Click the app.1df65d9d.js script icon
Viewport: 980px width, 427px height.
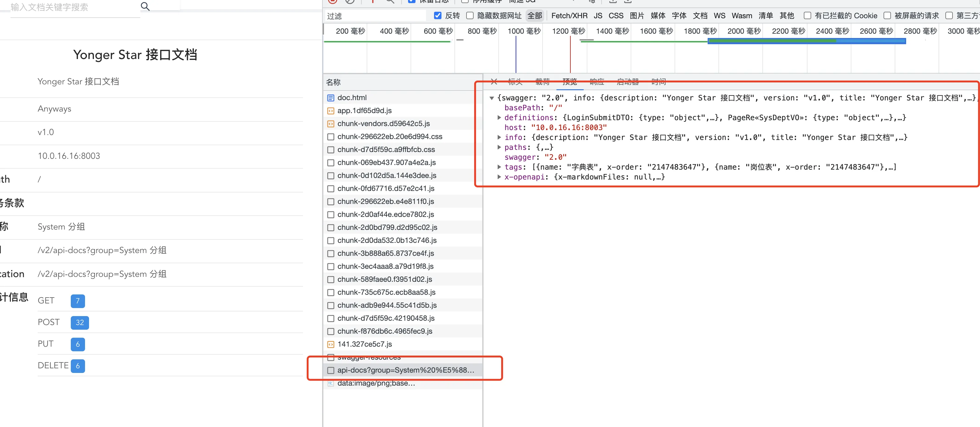coord(330,111)
